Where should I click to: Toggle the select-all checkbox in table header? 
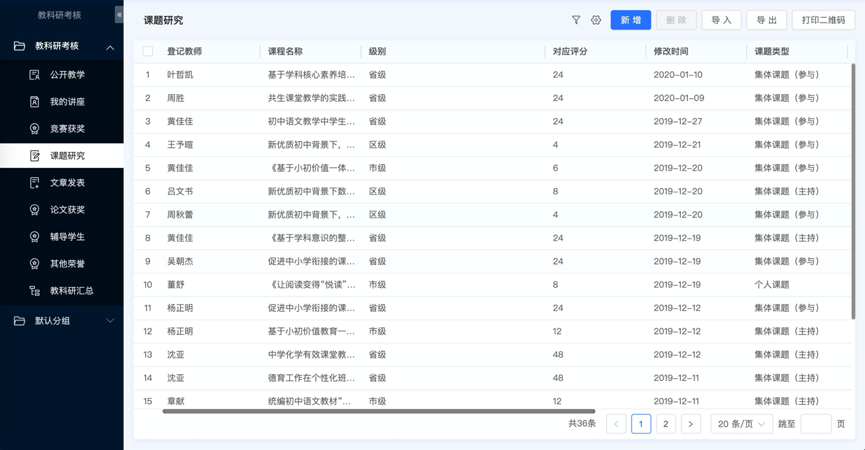click(148, 51)
